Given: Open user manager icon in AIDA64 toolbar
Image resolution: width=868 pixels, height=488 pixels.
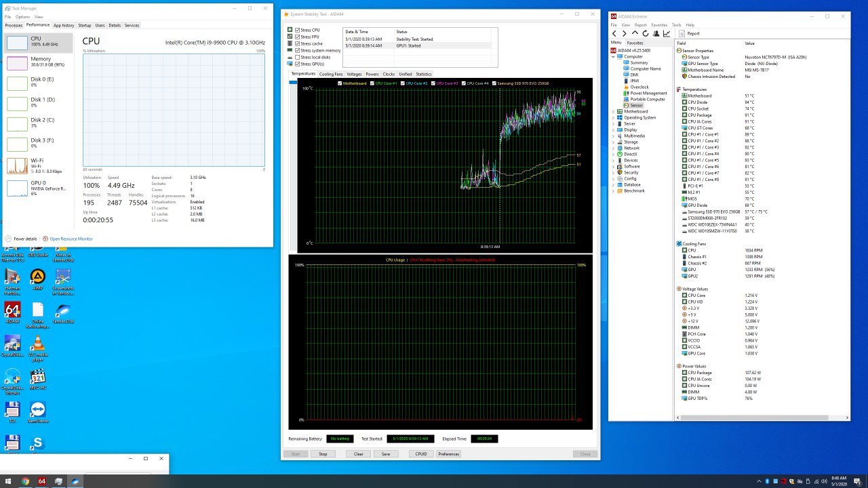Looking at the screenshot, I should [x=656, y=33].
